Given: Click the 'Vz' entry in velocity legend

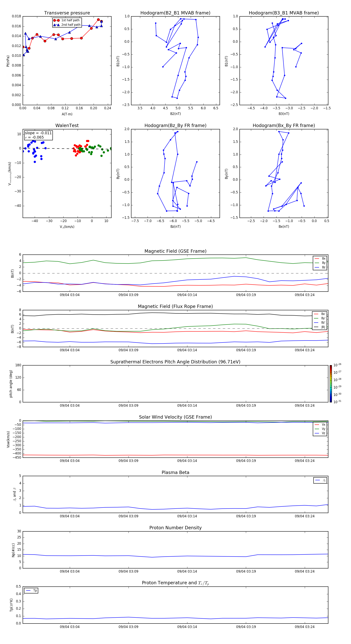Looking at the screenshot, I should [x=320, y=433].
